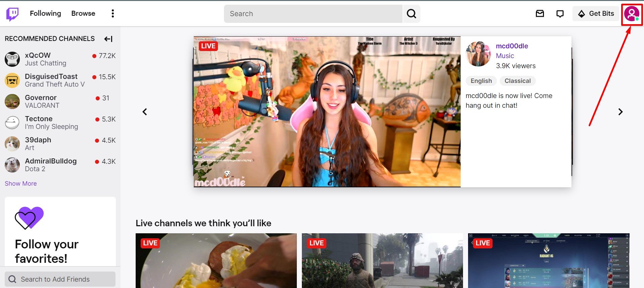
Task: Open the mcd00dle channel name link
Action: [x=512, y=46]
